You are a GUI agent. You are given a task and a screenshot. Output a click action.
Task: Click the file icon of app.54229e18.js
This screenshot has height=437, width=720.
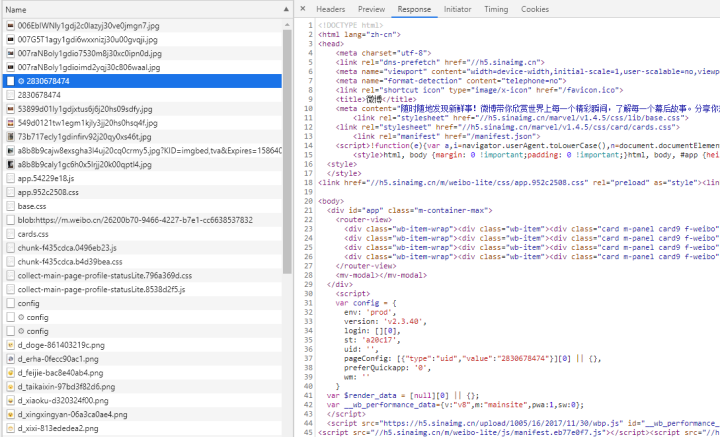click(x=11, y=179)
